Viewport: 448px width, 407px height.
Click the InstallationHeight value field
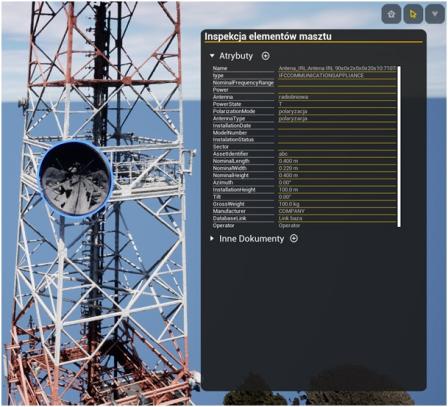[x=337, y=190]
